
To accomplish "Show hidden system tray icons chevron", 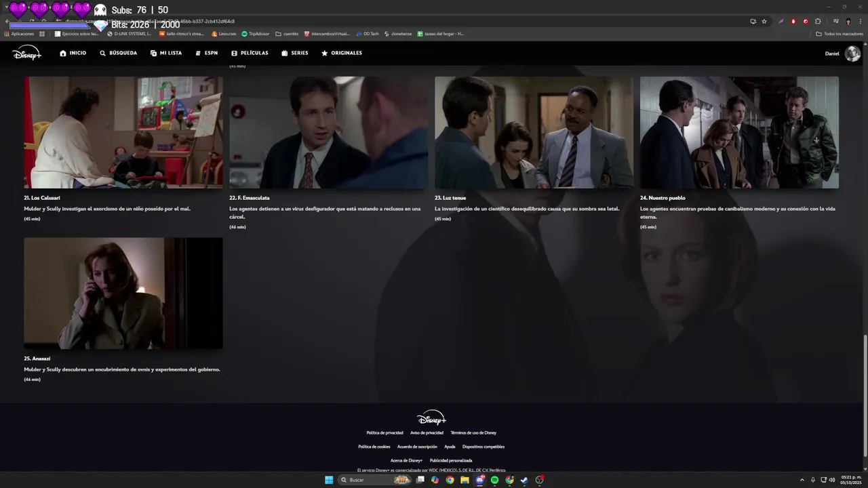I will (802, 480).
